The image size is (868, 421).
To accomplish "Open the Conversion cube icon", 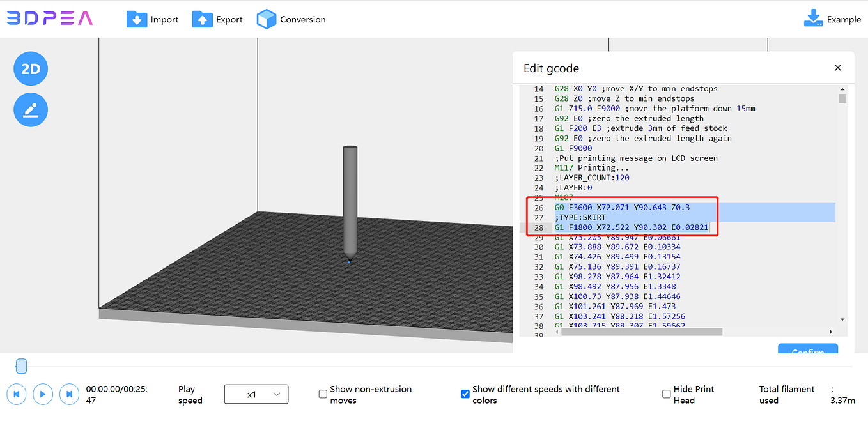I will coord(267,19).
